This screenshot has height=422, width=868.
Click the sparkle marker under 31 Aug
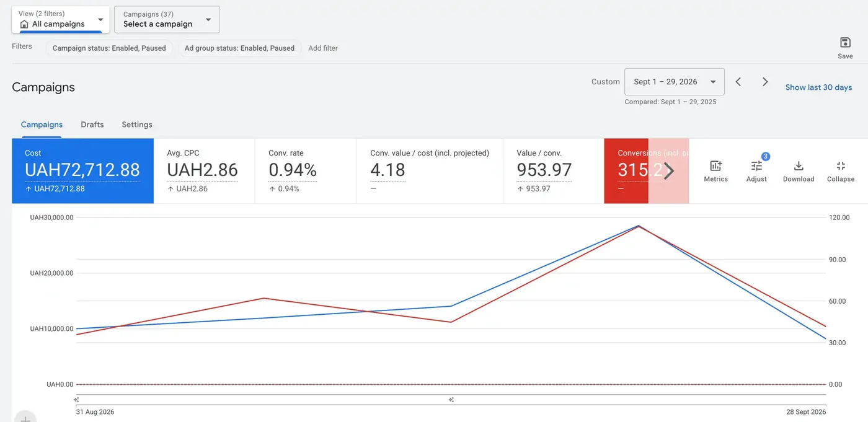[x=76, y=400]
